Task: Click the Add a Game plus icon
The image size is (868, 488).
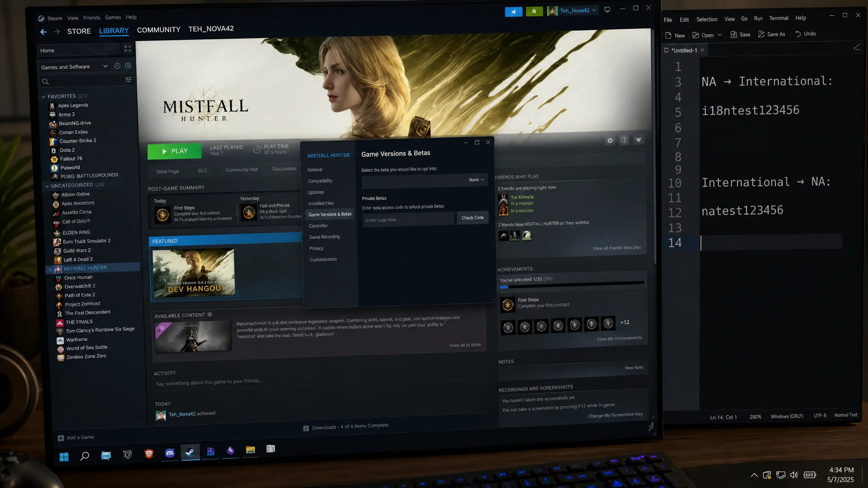Action: 61,438
